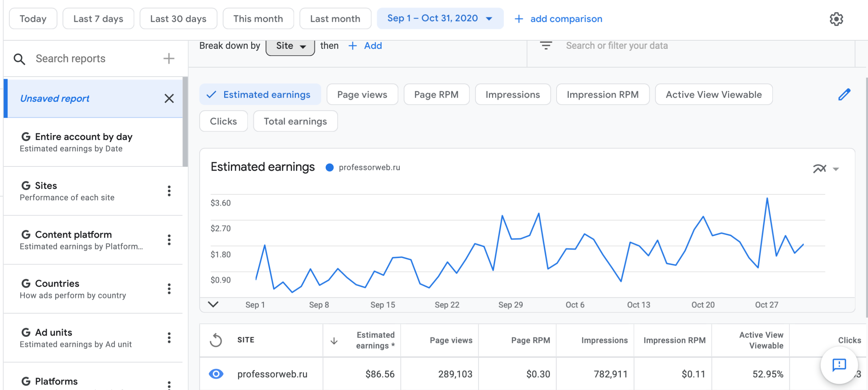Screen dimensions: 868x390
Task: Toggle the Impressions metric chip
Action: [513, 94]
